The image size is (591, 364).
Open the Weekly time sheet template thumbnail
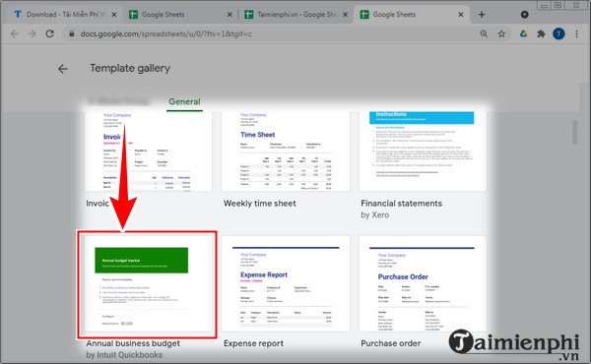pos(286,151)
